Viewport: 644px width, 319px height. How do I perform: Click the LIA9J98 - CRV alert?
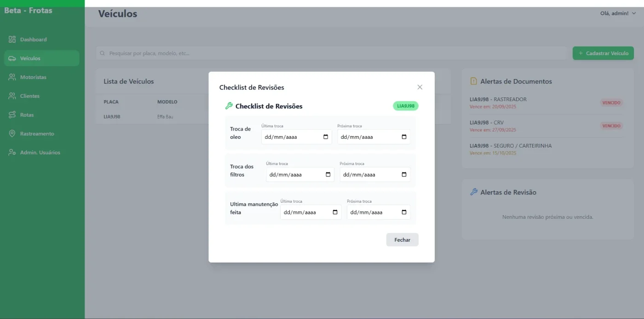tap(487, 123)
